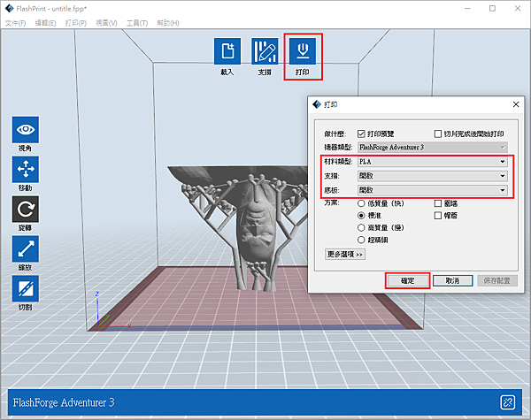The image size is (531, 420).
Task: Open the 編輯(E) menu
Action: coord(45,23)
